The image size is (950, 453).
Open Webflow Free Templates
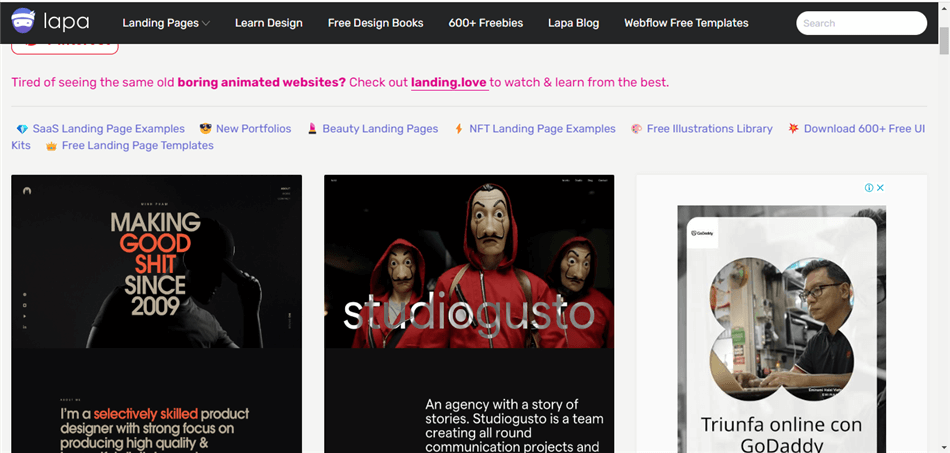686,23
